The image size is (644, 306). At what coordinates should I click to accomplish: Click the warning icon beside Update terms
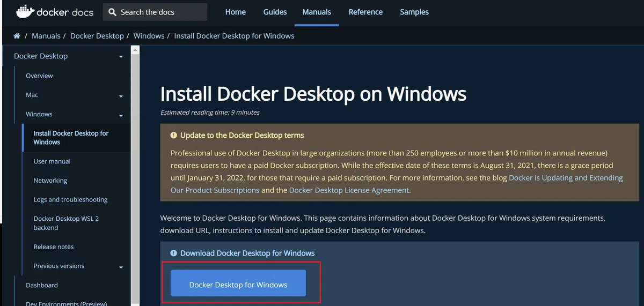(174, 135)
